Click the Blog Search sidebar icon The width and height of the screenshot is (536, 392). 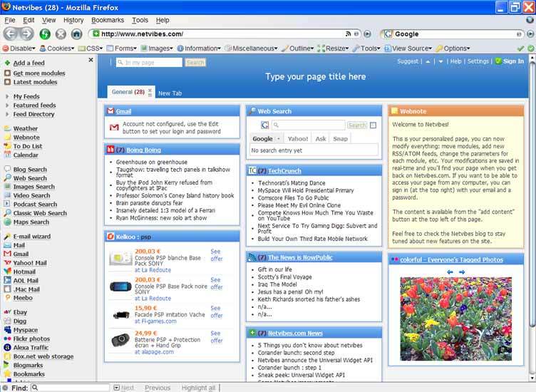pyautogui.click(x=7, y=169)
